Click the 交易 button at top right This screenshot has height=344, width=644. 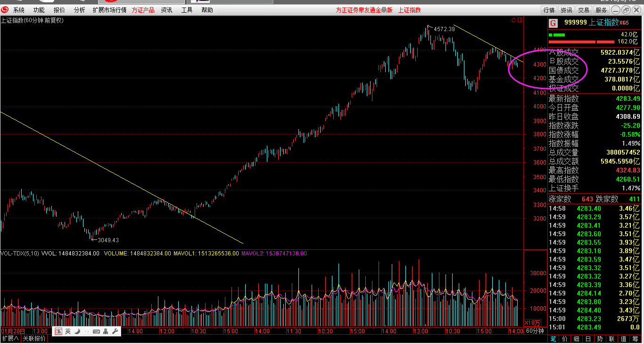point(584,10)
